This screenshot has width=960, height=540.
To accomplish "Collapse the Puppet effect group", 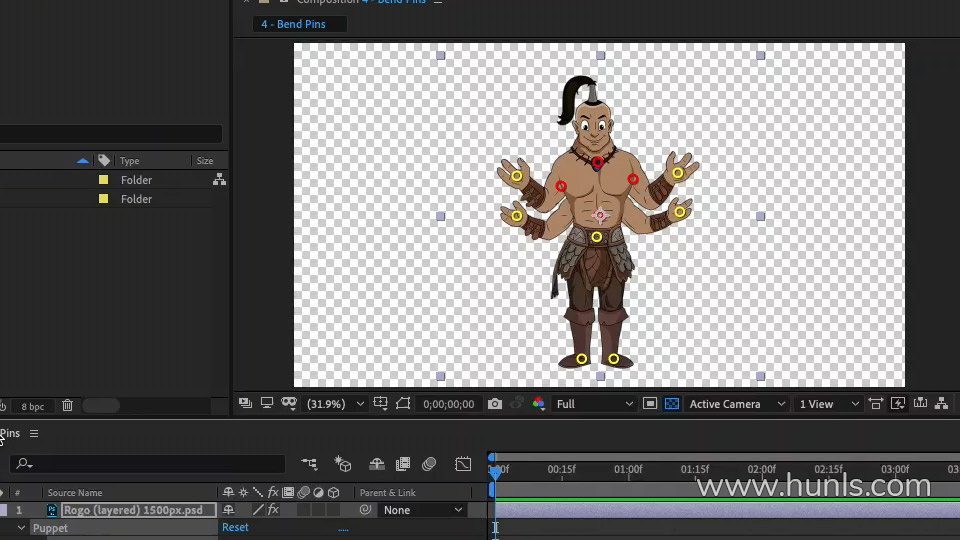I will pos(21,527).
